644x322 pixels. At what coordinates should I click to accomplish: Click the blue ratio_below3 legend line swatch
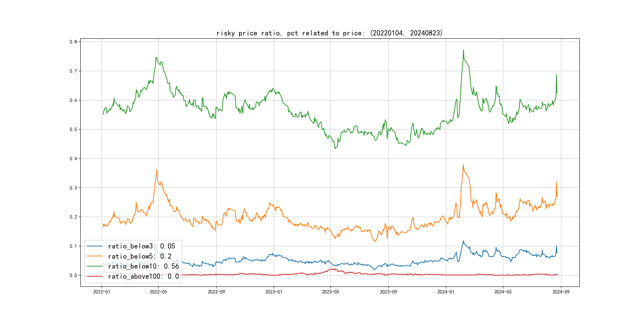point(94,246)
